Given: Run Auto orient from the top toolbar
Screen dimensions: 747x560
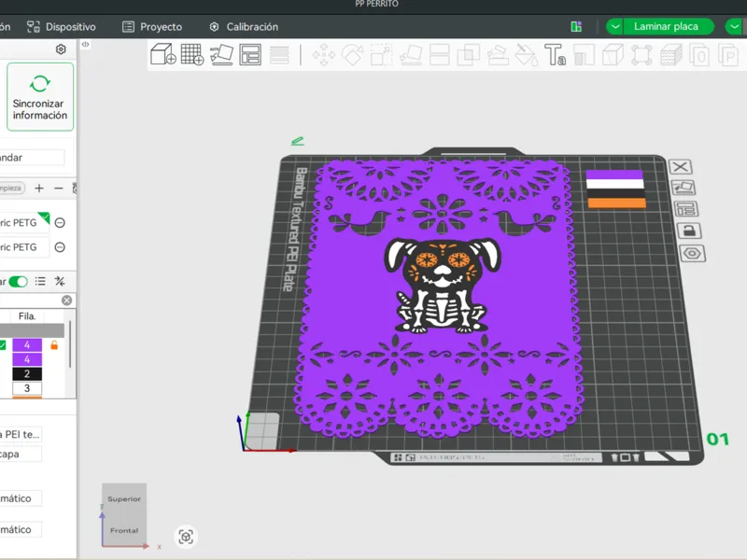Looking at the screenshot, I should click(x=221, y=55).
